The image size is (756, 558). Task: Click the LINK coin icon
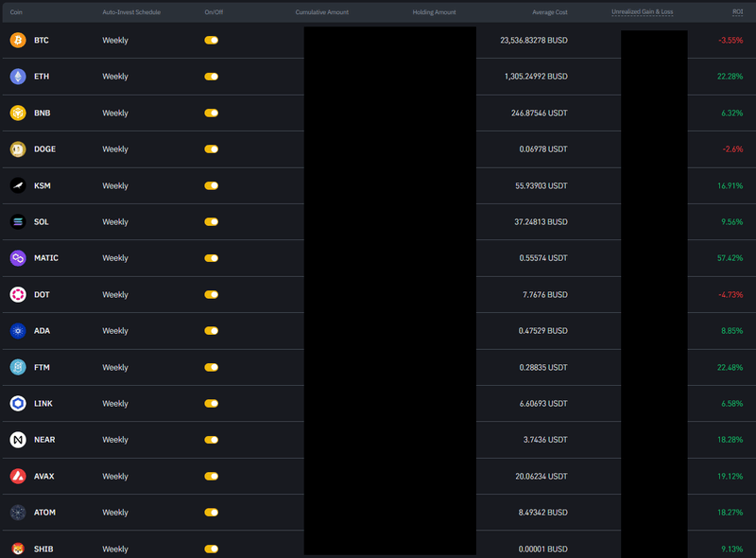[x=18, y=404]
